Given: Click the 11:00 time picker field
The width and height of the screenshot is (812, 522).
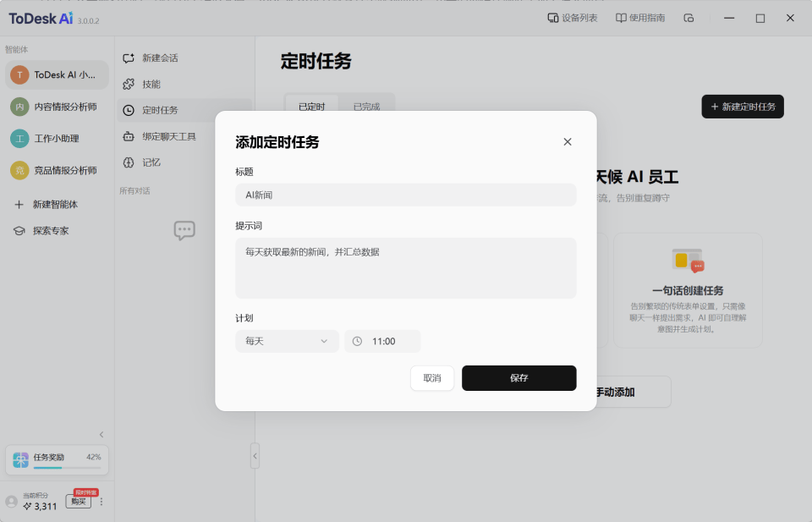Looking at the screenshot, I should [x=382, y=341].
